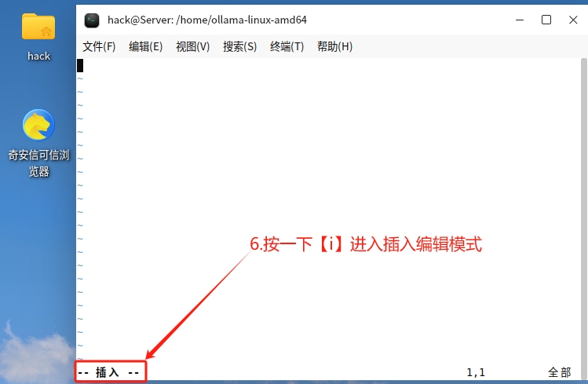Image resolution: width=588 pixels, height=384 pixels.
Task: Maximize the terminal window
Action: (x=546, y=20)
